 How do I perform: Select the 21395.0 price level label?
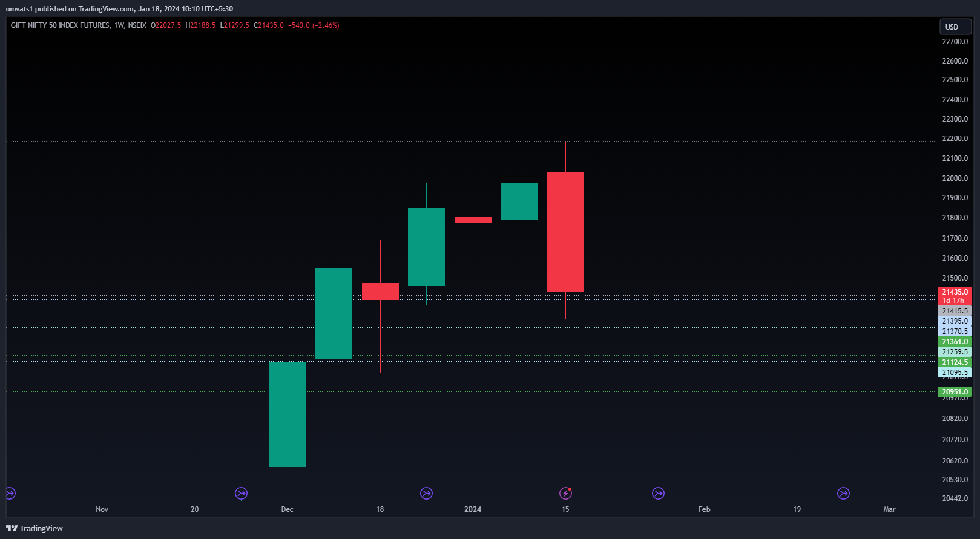pos(955,321)
